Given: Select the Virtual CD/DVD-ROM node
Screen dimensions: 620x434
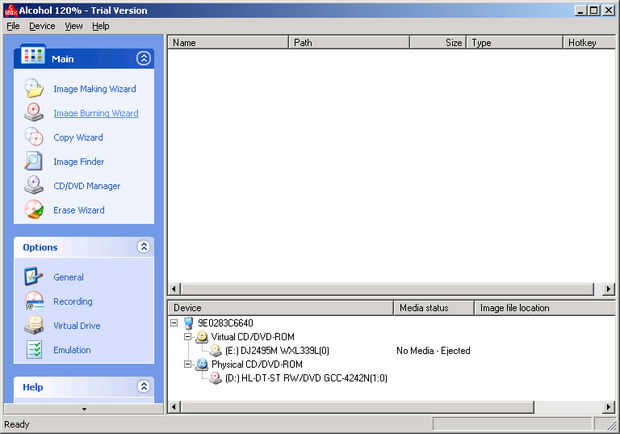Looking at the screenshot, I should tap(253, 337).
